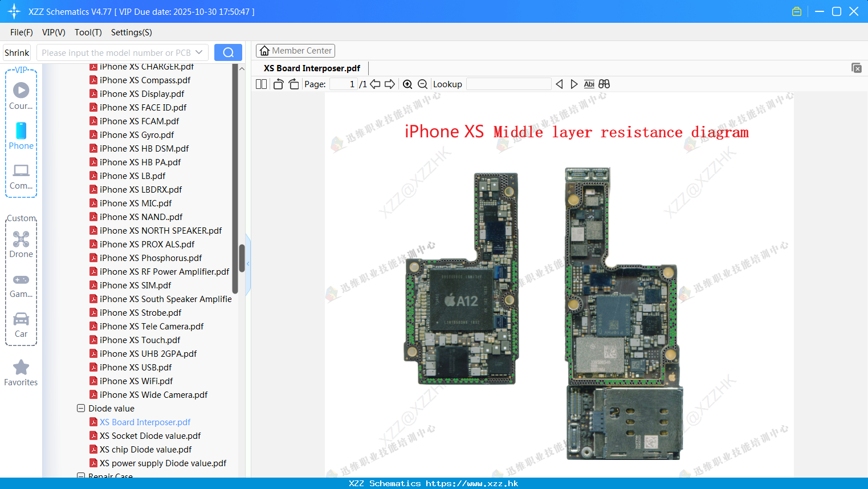Go to next page arrow
Screen dimensions: 868x489
click(x=390, y=84)
